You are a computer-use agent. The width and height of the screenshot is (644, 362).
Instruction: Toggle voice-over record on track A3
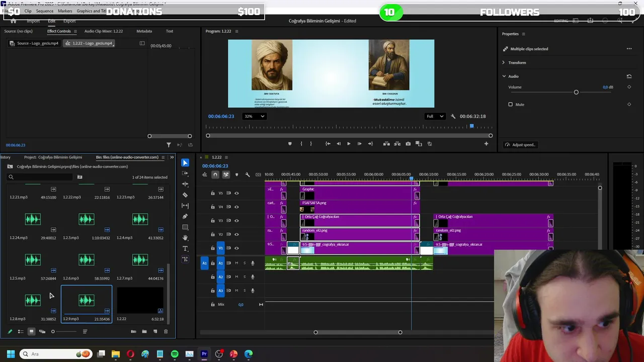(x=253, y=291)
